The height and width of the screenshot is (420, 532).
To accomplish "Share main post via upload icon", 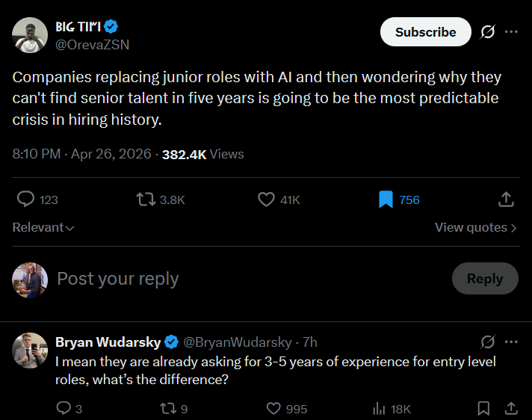I will 506,200.
